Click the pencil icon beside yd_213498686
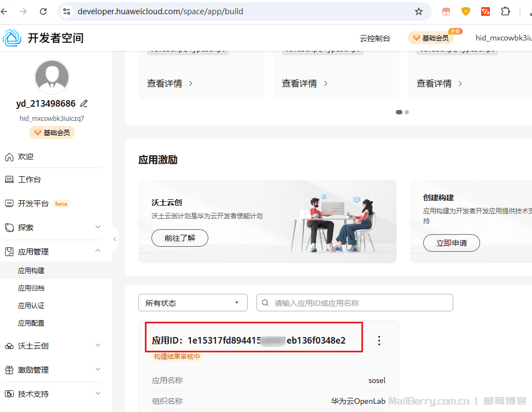This screenshot has height=412, width=532. pyautogui.click(x=84, y=103)
